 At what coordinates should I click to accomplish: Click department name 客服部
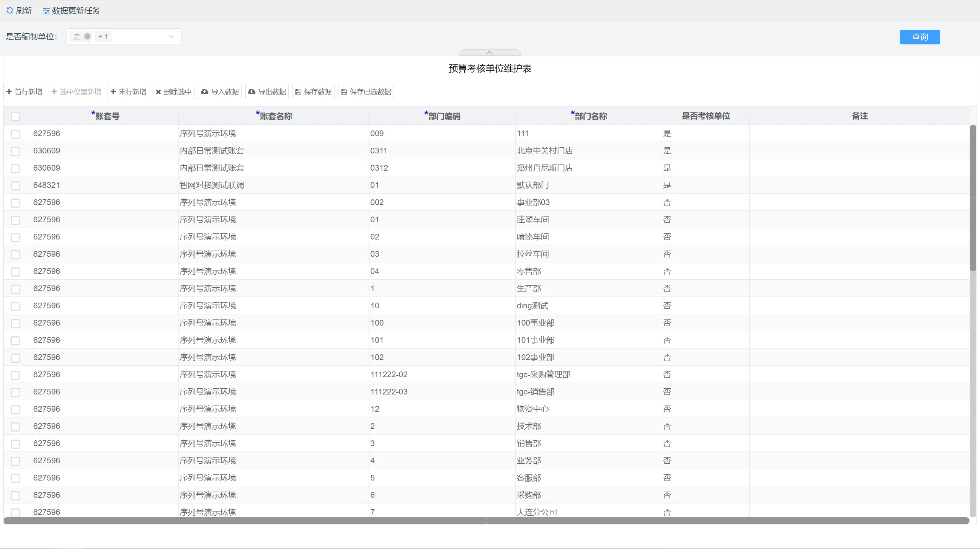click(529, 478)
